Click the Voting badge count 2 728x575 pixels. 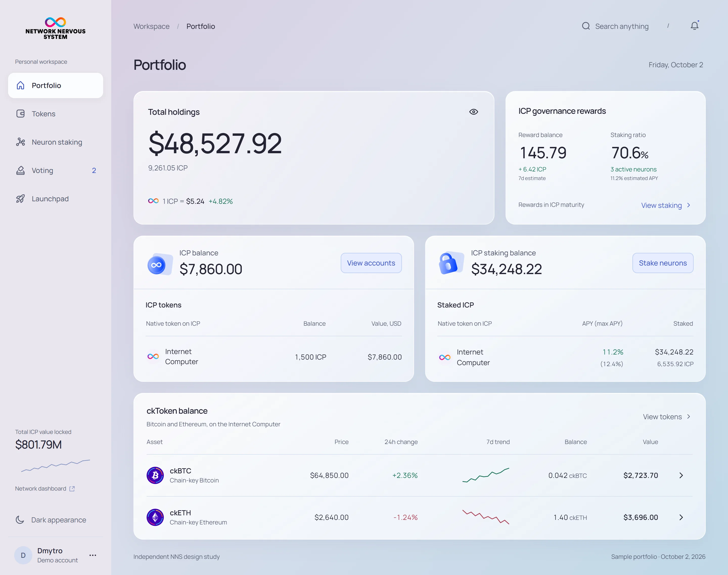tap(94, 171)
